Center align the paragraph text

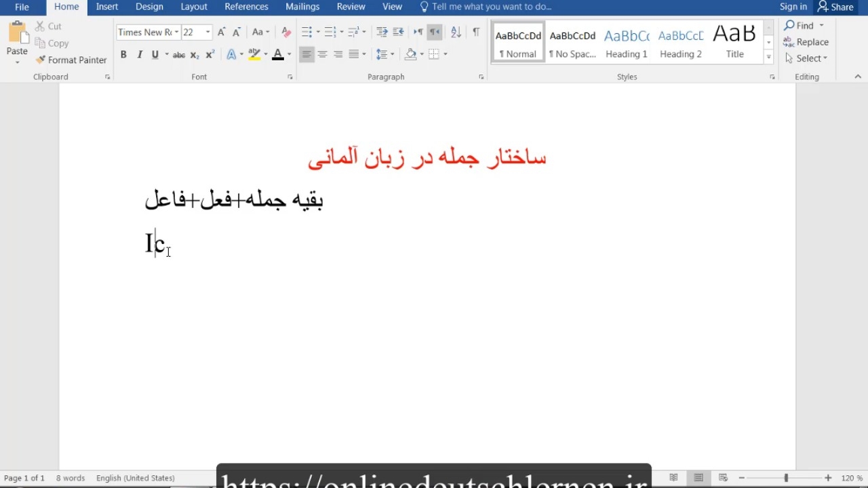point(322,54)
